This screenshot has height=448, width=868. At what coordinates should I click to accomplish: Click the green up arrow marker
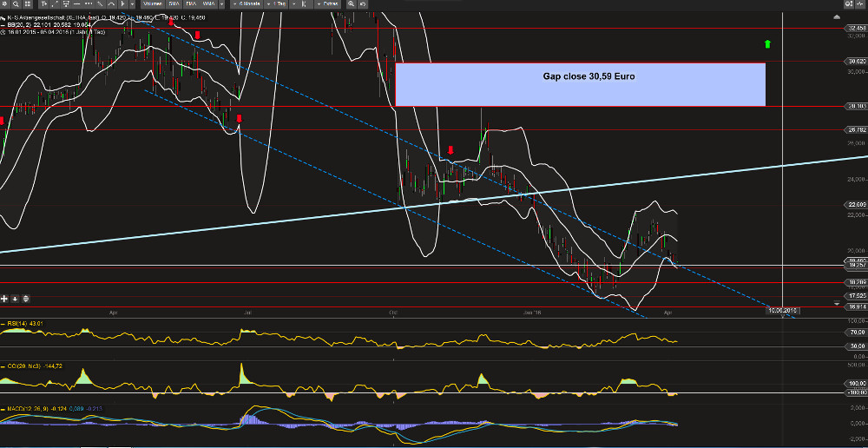pyautogui.click(x=767, y=43)
